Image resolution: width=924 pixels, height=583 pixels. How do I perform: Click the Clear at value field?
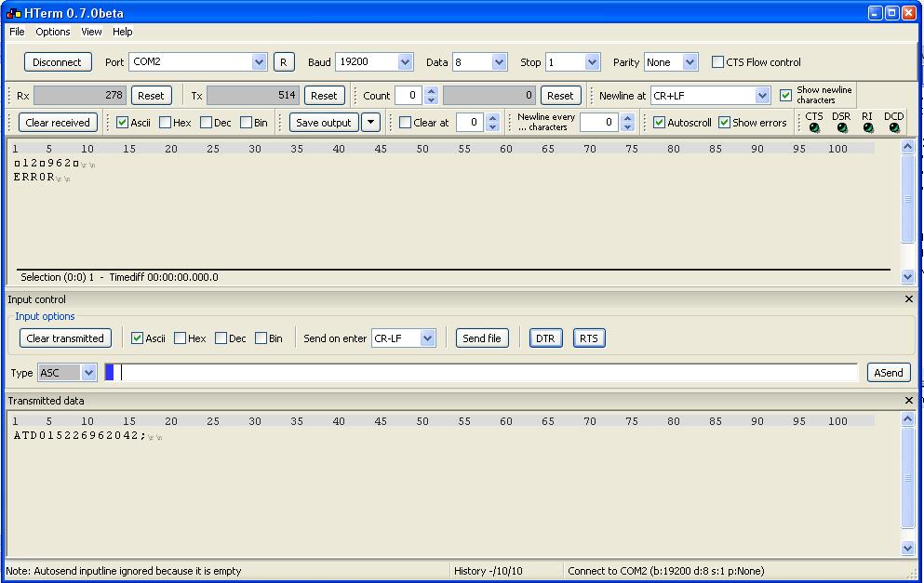[470, 122]
